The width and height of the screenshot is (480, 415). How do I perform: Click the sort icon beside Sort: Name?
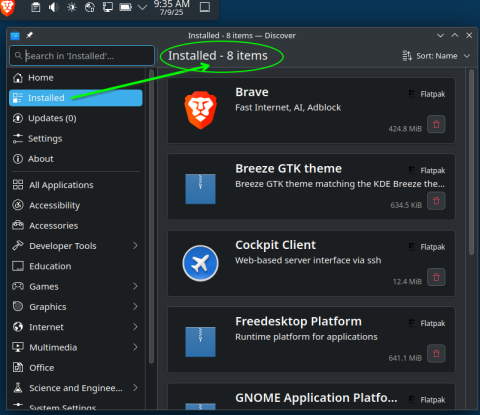click(x=407, y=56)
